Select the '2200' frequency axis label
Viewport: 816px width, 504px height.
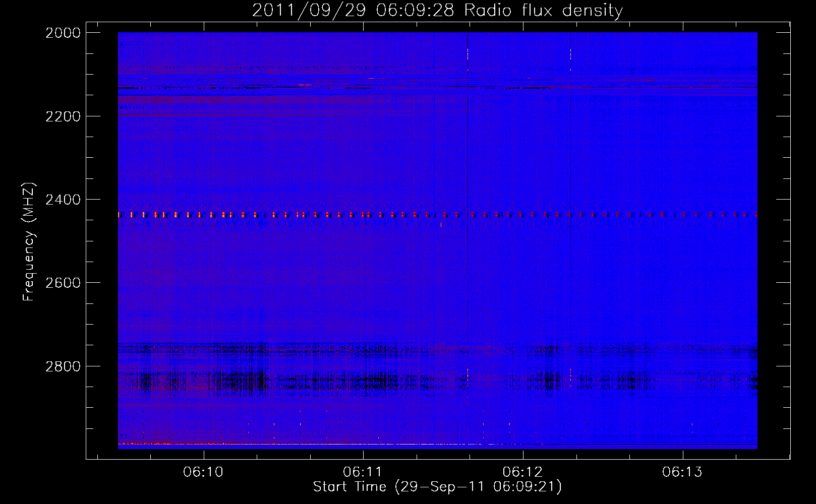click(63, 116)
